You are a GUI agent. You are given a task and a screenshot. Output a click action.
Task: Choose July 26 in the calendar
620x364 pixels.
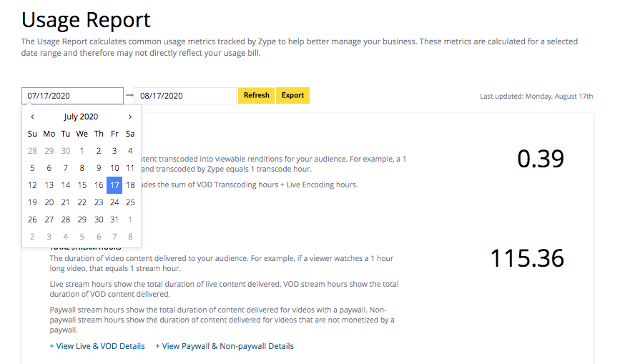point(32,220)
